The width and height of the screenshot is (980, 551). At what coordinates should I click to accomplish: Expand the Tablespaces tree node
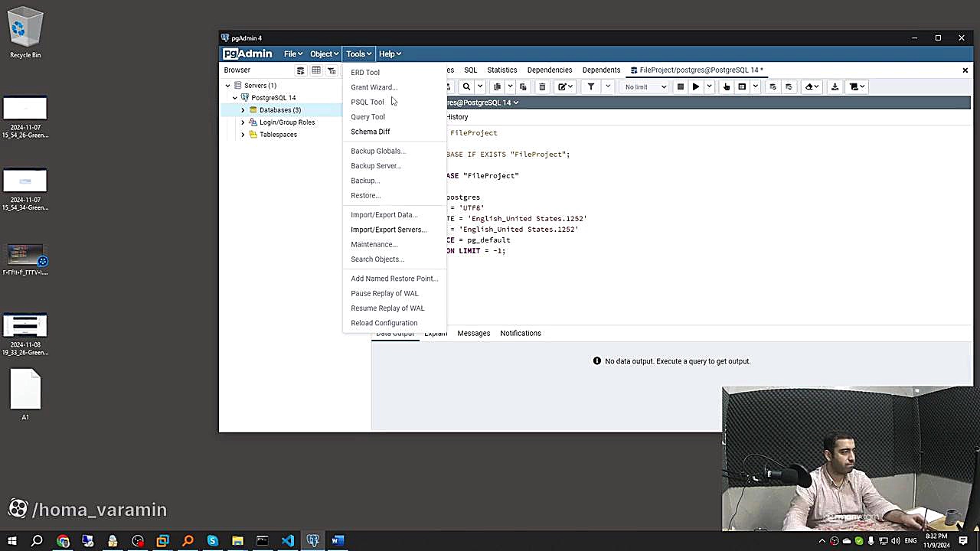[x=243, y=135]
